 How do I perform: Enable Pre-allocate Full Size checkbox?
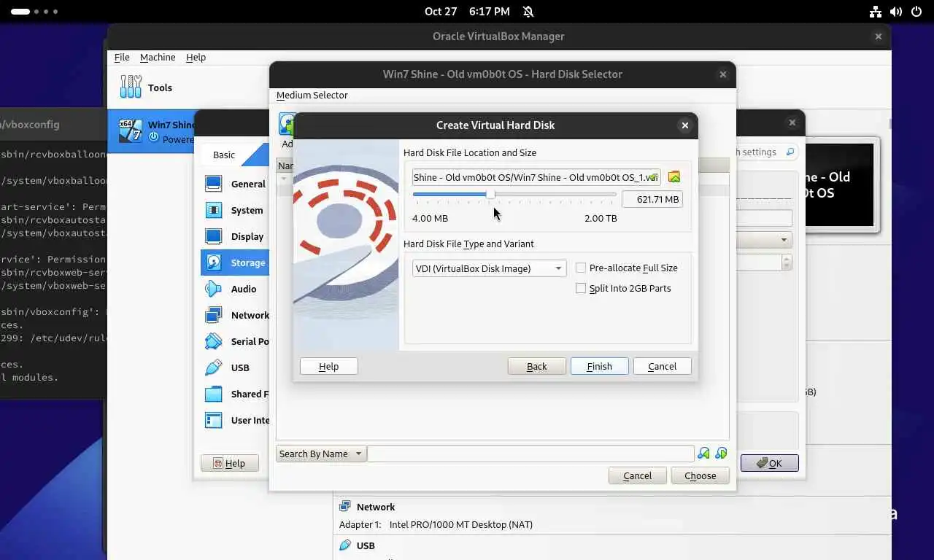tap(581, 268)
